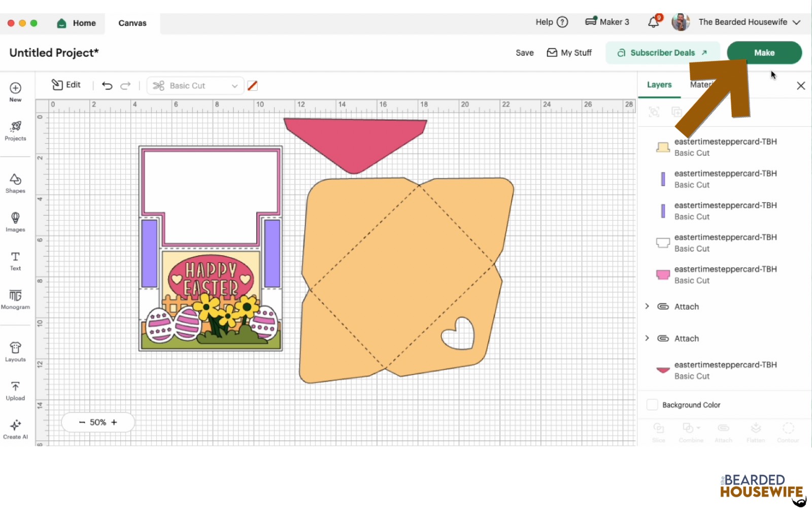
Task: Open the Create AI tool
Action: (15, 429)
